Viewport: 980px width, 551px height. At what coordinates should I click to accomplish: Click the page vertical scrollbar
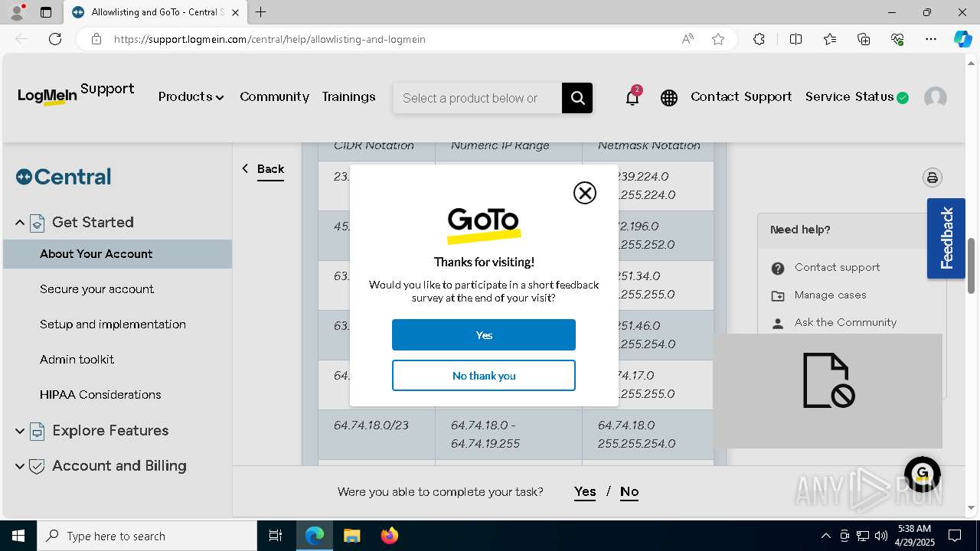point(972,265)
